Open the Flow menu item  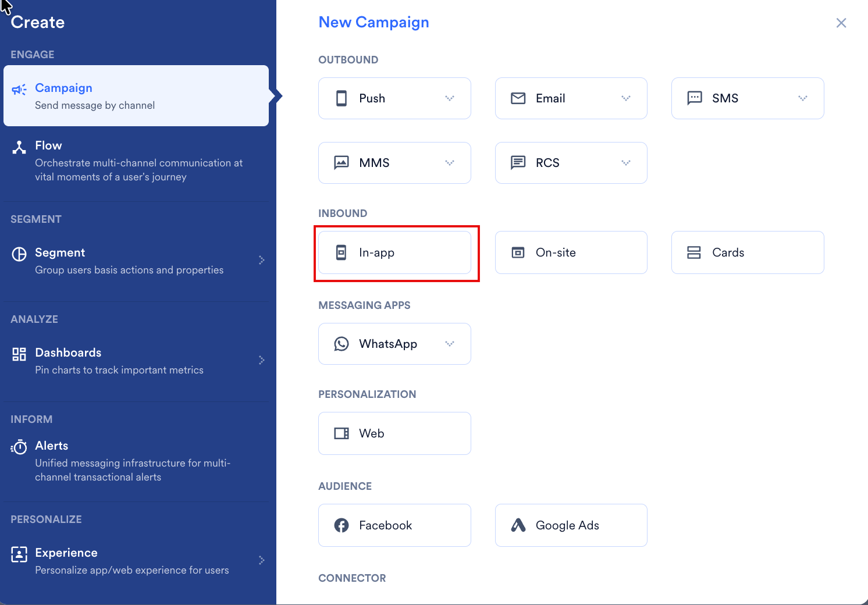[x=136, y=161]
